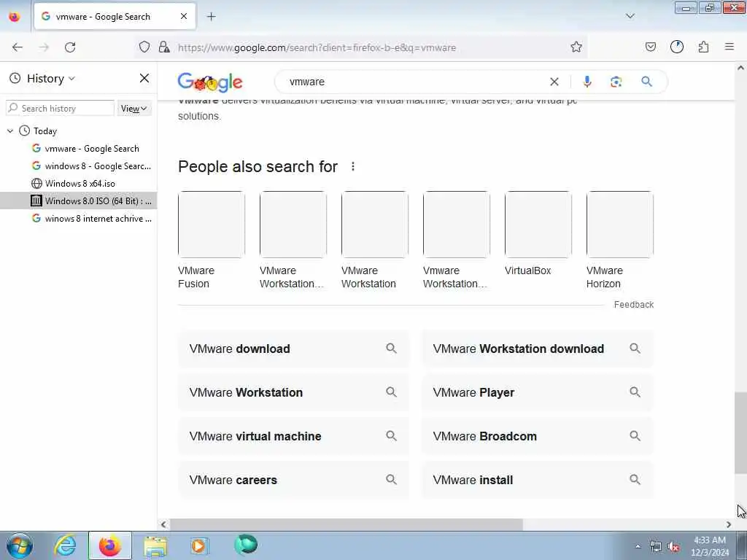Collapse the Today history group
Screen dimensions: 747x560
pyautogui.click(x=10, y=131)
